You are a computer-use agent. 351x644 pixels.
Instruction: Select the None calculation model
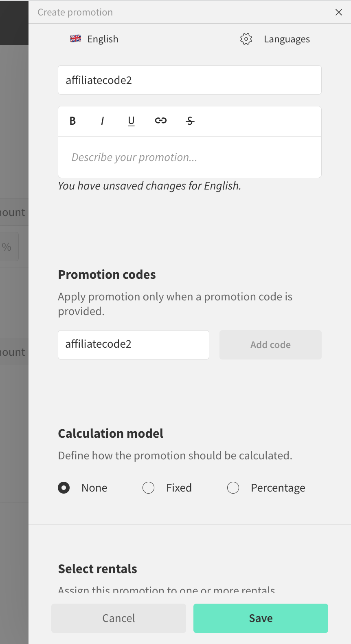(x=64, y=488)
